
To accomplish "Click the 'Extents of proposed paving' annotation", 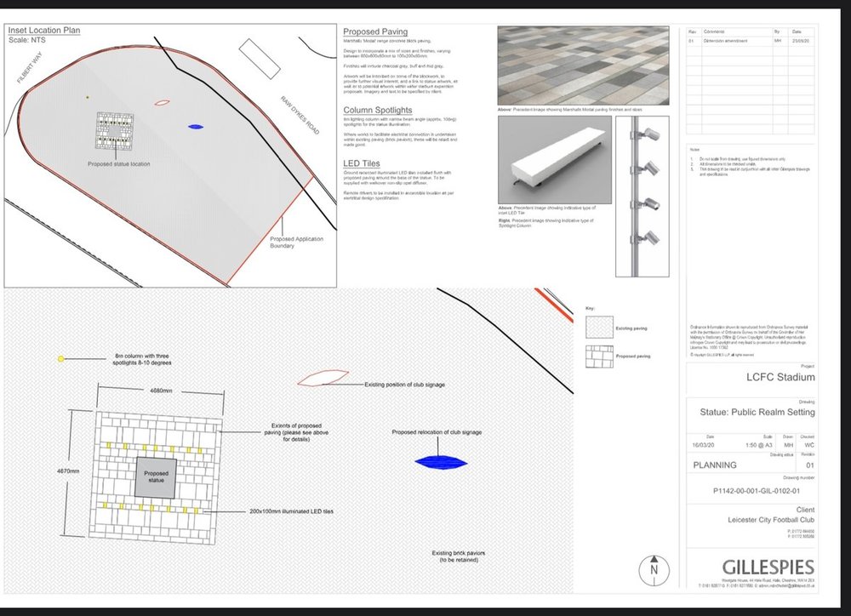I will point(296,432).
